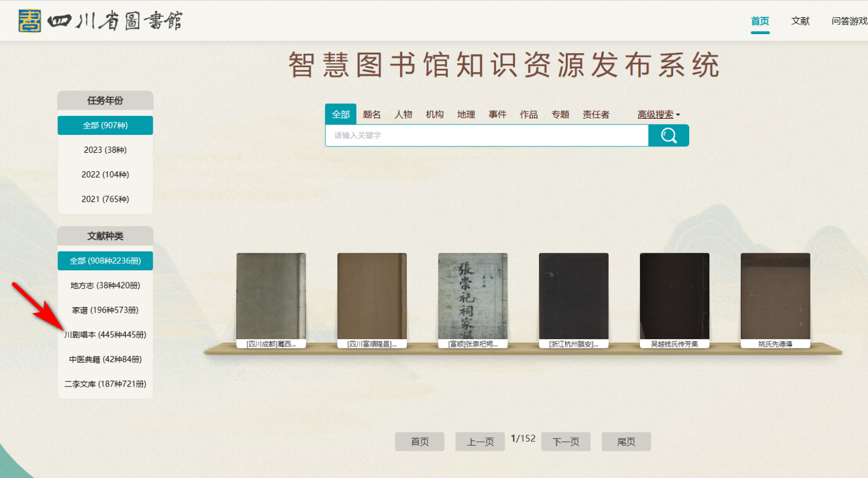Expand the 高级搜索 dropdown
This screenshot has height=478, width=868.
click(x=659, y=115)
